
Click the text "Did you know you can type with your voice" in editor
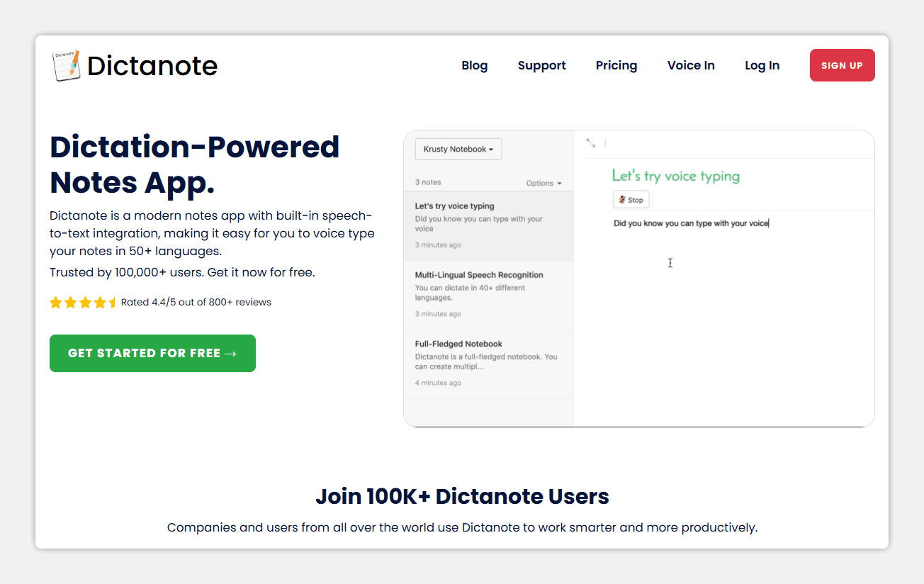691,223
